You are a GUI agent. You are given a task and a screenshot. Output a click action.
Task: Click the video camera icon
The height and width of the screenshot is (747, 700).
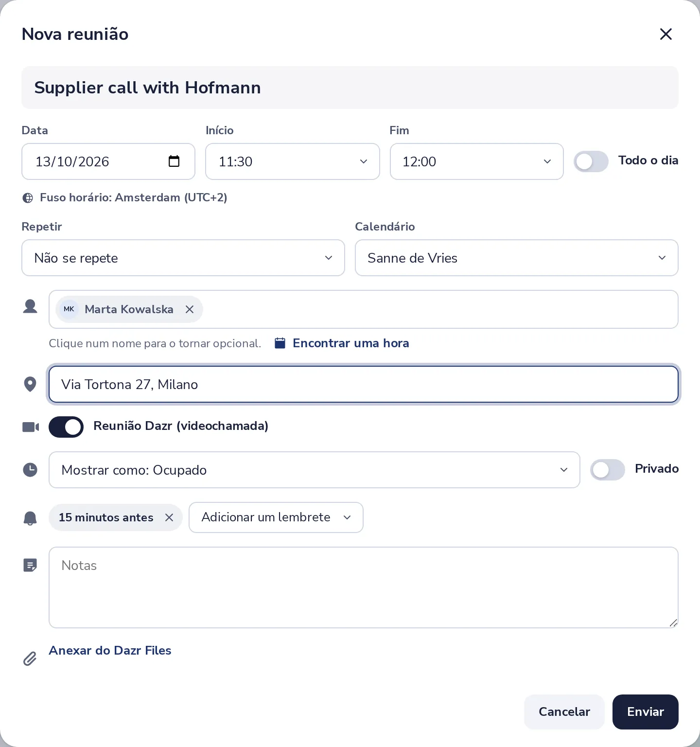click(x=31, y=427)
